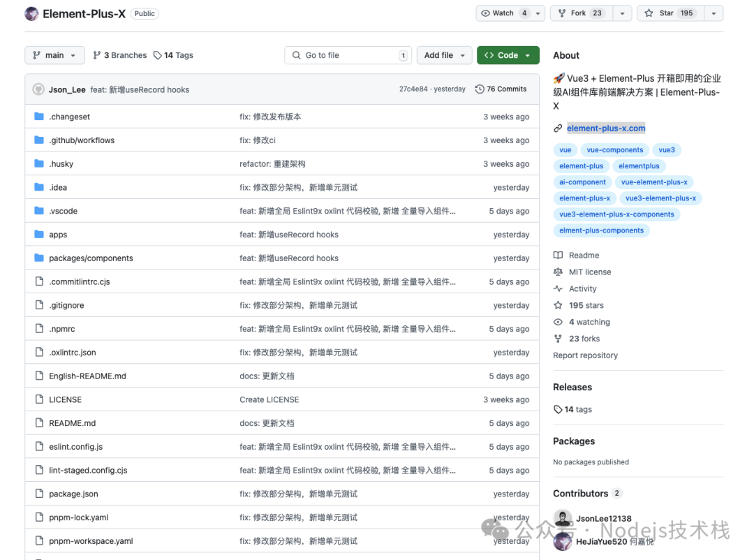Click the Go to file search box

click(x=348, y=55)
